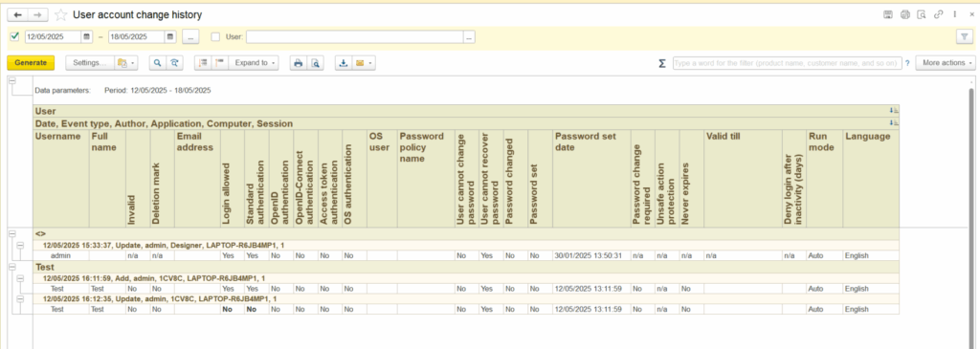Screen dimensions: 980x349
Task: Select the admin username cell
Action: pyautogui.click(x=60, y=256)
